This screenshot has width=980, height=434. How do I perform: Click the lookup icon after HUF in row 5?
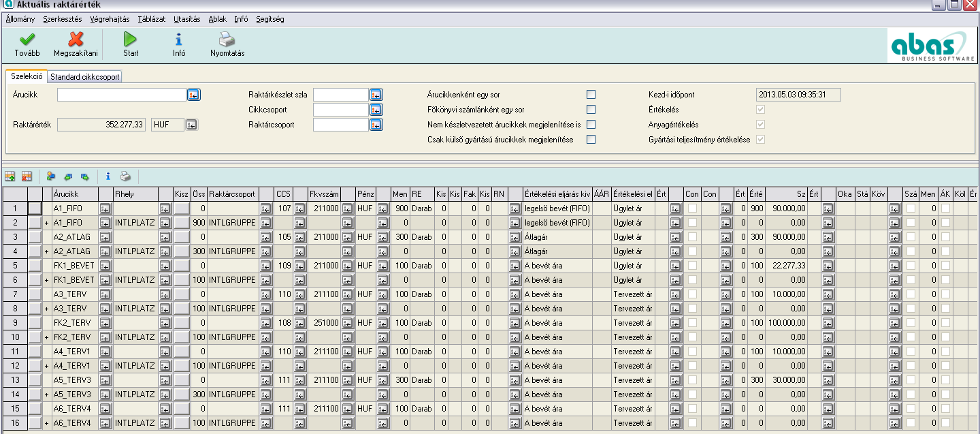pos(382,265)
